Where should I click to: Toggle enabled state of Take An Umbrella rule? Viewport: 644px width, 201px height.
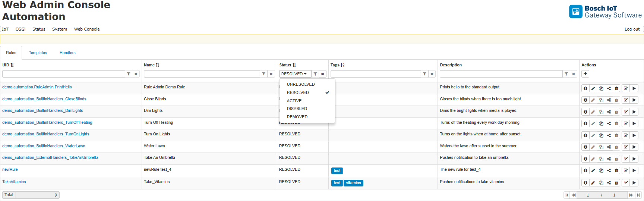(x=626, y=159)
